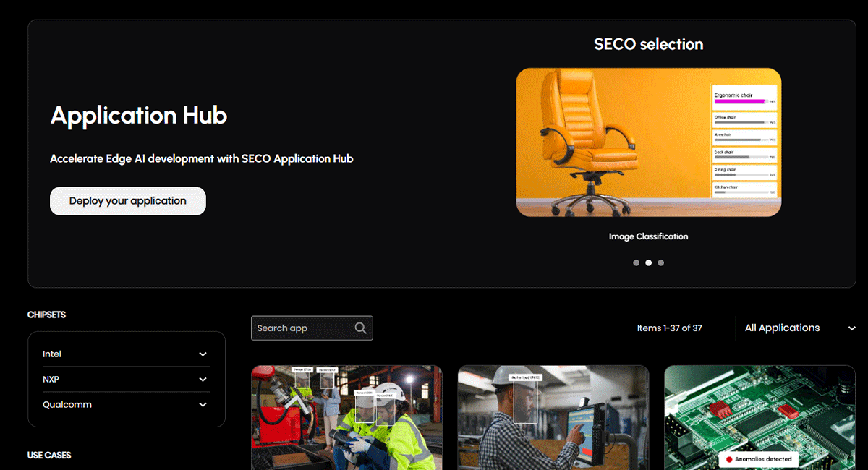The width and height of the screenshot is (868, 470).
Task: Select the third carousel dot
Action: [660, 262]
